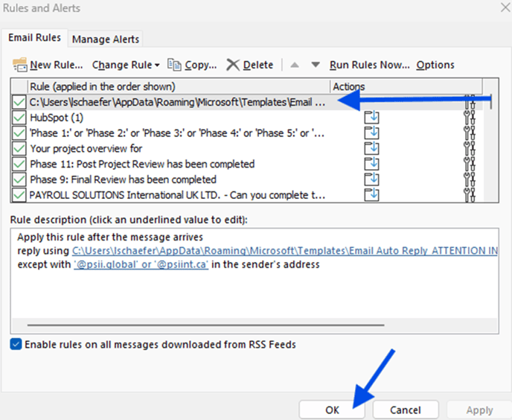This screenshot has width=512, height=420.
Task: Click the New Rule envelope icon
Action: (20, 65)
